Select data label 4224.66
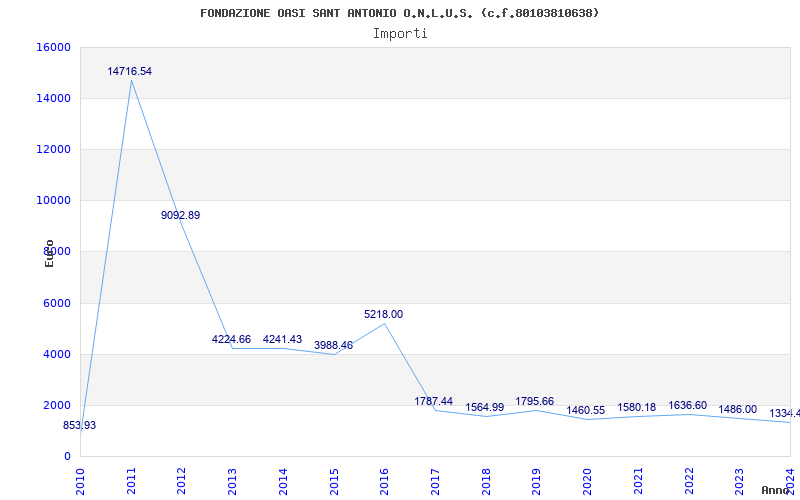 (232, 339)
